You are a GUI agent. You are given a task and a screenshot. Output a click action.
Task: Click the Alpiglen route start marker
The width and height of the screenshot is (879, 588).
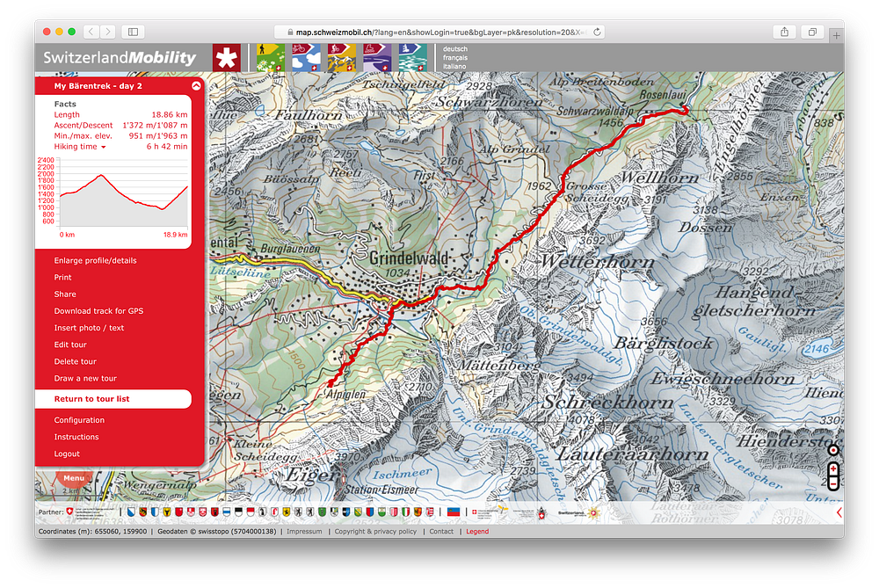click(x=331, y=384)
